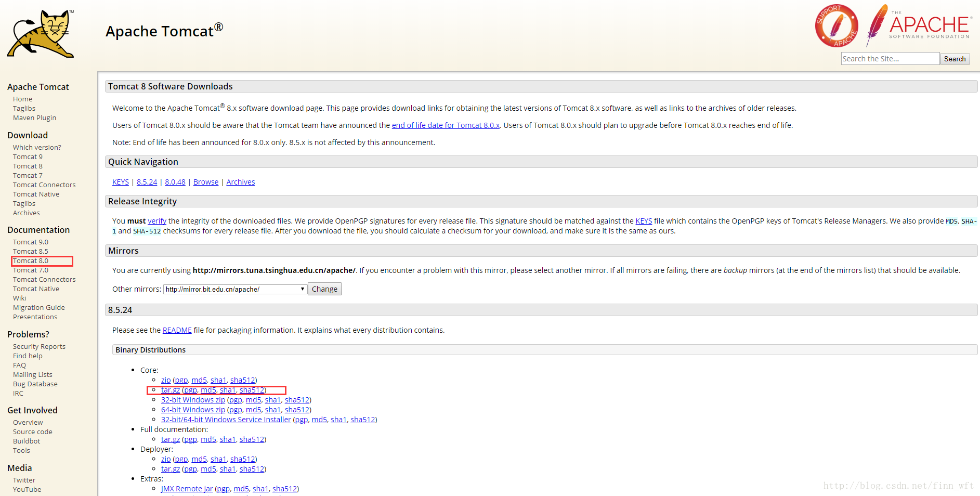Viewport: 980px width, 496px height.
Task: Focus the Search the Site field
Action: click(x=890, y=59)
